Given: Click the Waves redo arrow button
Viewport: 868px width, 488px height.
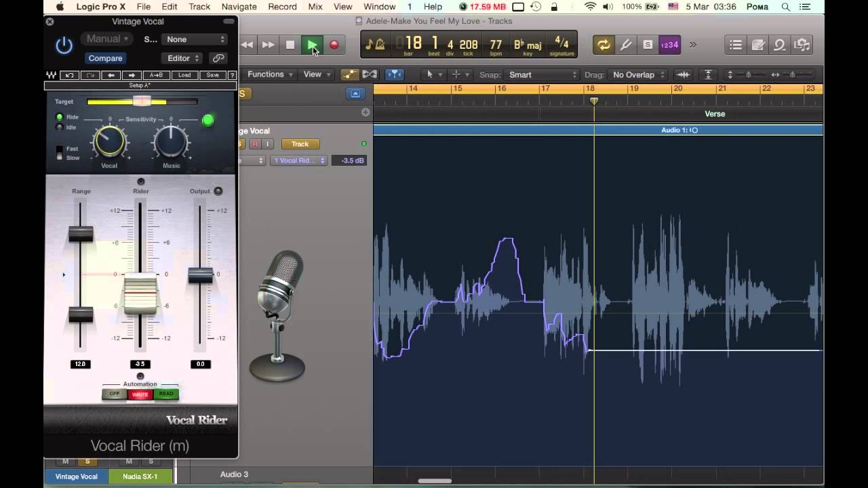Looking at the screenshot, I should pyautogui.click(x=90, y=75).
